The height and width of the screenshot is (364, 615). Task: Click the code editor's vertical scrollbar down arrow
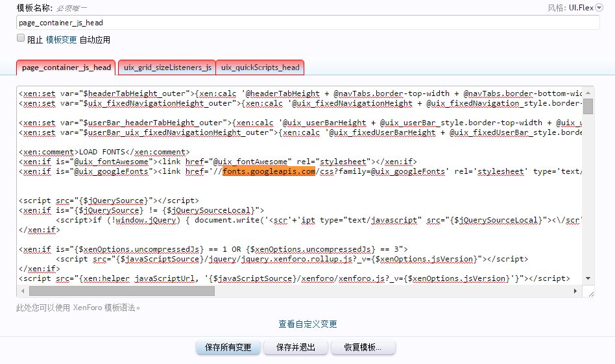[588, 280]
